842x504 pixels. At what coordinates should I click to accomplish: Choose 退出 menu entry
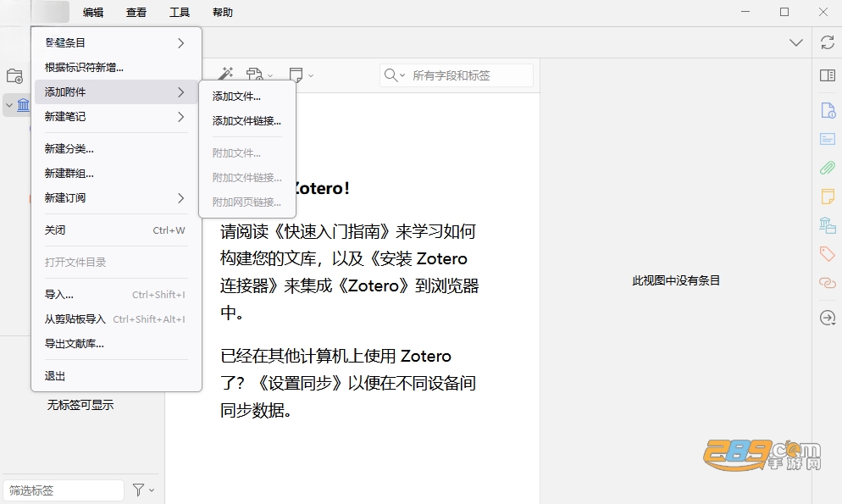click(117, 376)
